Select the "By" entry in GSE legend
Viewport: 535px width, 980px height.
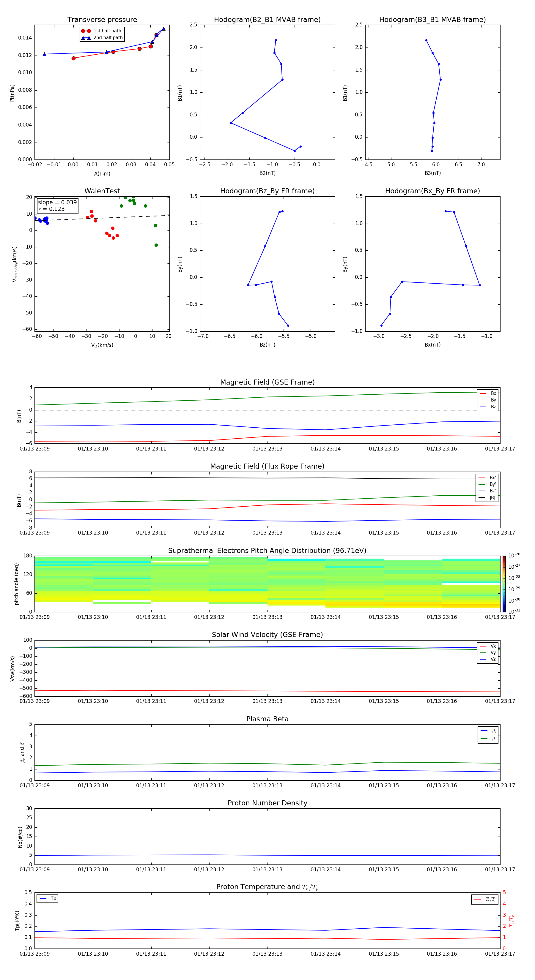coord(488,400)
